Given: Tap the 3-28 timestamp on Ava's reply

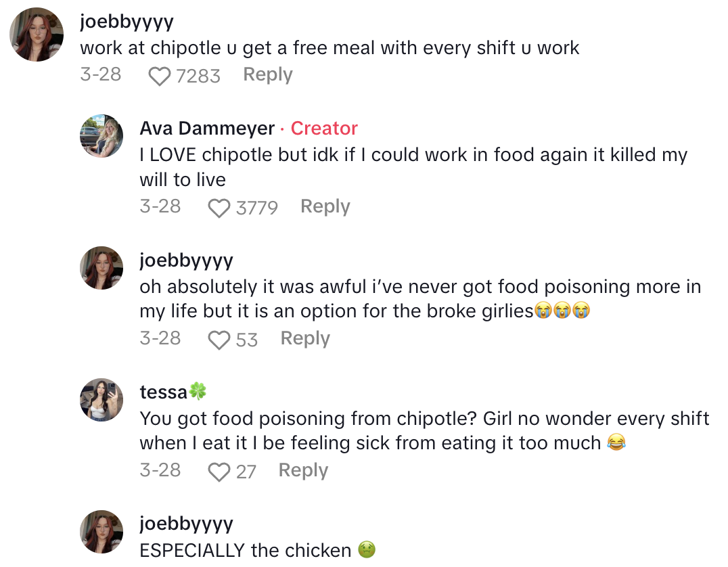Looking at the screenshot, I should pyautogui.click(x=160, y=206).
